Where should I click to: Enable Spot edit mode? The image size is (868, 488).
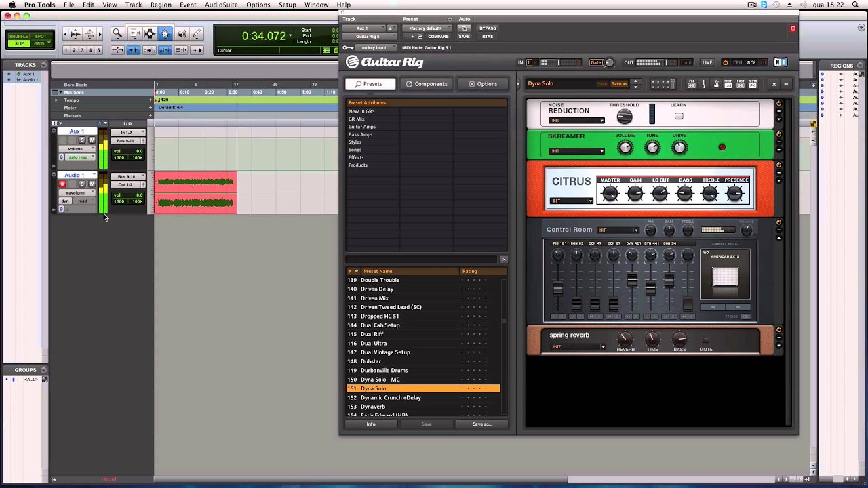[41, 36]
